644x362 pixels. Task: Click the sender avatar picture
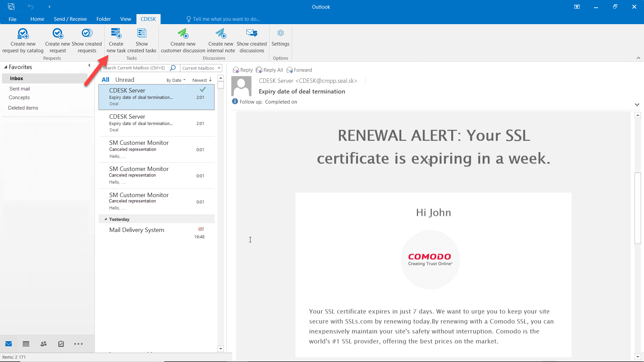pyautogui.click(x=241, y=86)
